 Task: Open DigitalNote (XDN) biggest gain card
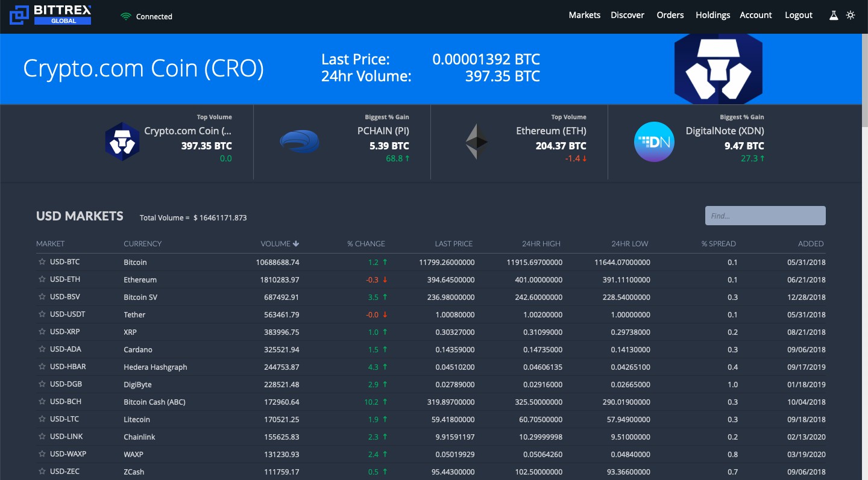699,142
